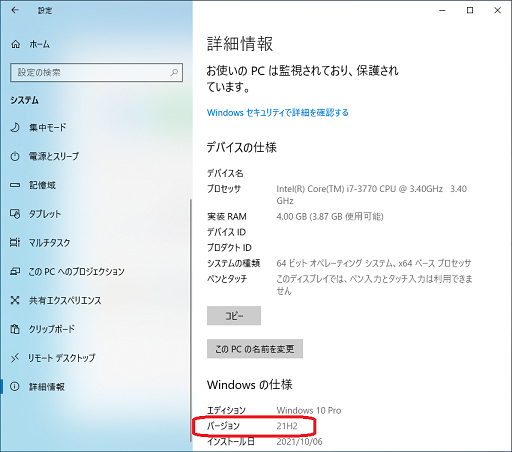Maximize the Settings window

(x=470, y=10)
